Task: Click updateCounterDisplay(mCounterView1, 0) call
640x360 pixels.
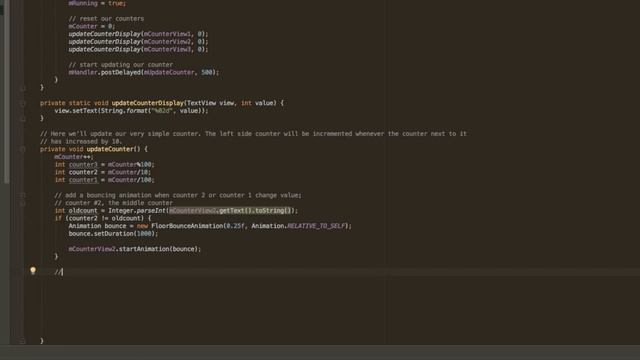Action: (x=138, y=34)
